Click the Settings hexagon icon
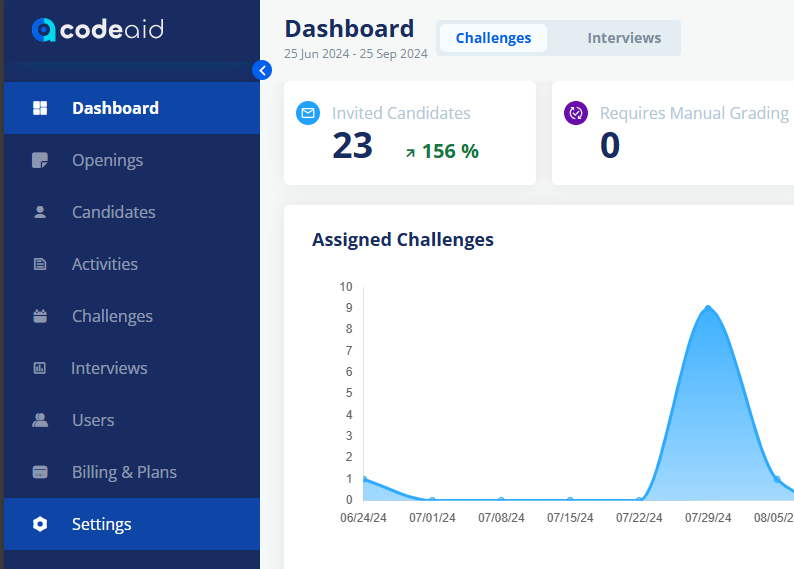 click(40, 524)
